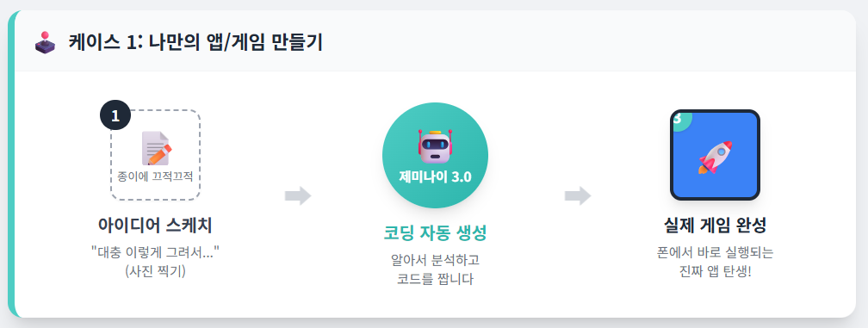
Task: Click the '실제 게임 완성' step title
Action: pos(715,225)
